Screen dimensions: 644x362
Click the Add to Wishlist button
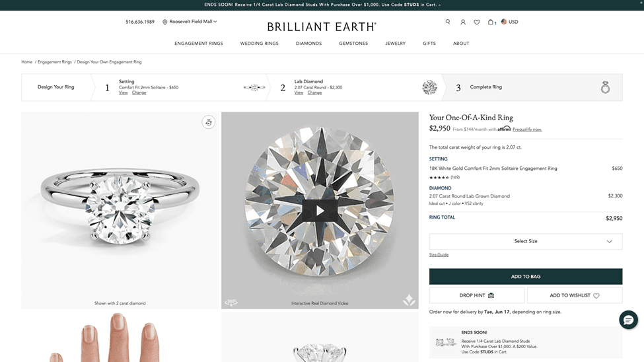[x=575, y=295]
